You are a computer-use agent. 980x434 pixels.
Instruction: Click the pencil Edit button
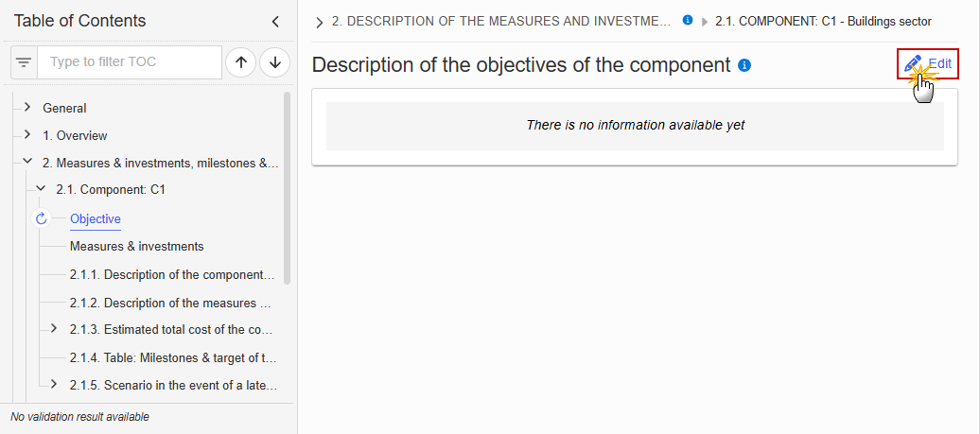coord(927,63)
